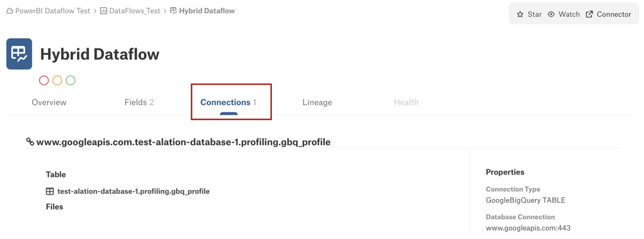Image resolution: width=644 pixels, height=239 pixels.
Task: Click the table icon next to gbq_profile
Action: (x=49, y=191)
